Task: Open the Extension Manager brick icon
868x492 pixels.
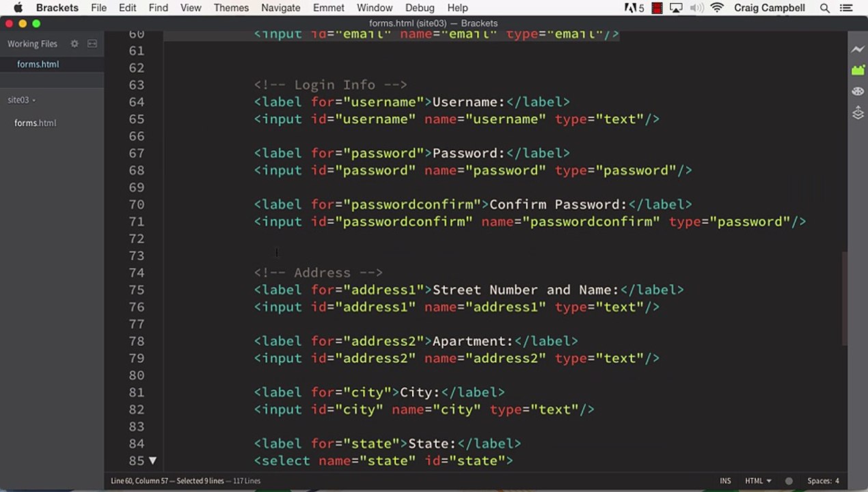Action: [858, 70]
